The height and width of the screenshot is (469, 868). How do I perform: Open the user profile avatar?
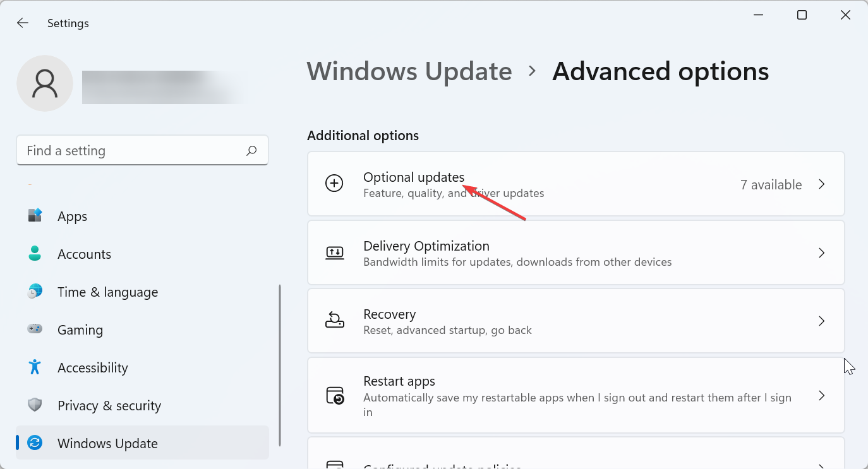tap(45, 83)
